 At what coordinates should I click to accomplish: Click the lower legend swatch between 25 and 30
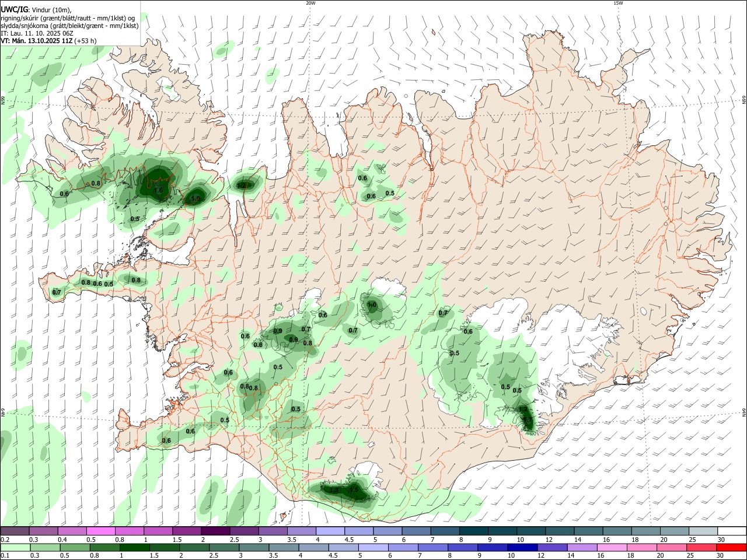(702, 547)
